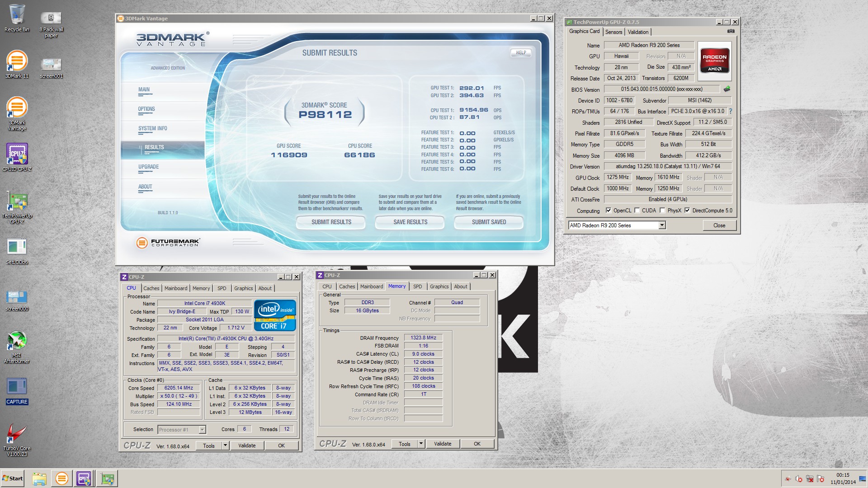Open the screen000 image file icon
This screenshot has height=488, width=868.
point(17,300)
